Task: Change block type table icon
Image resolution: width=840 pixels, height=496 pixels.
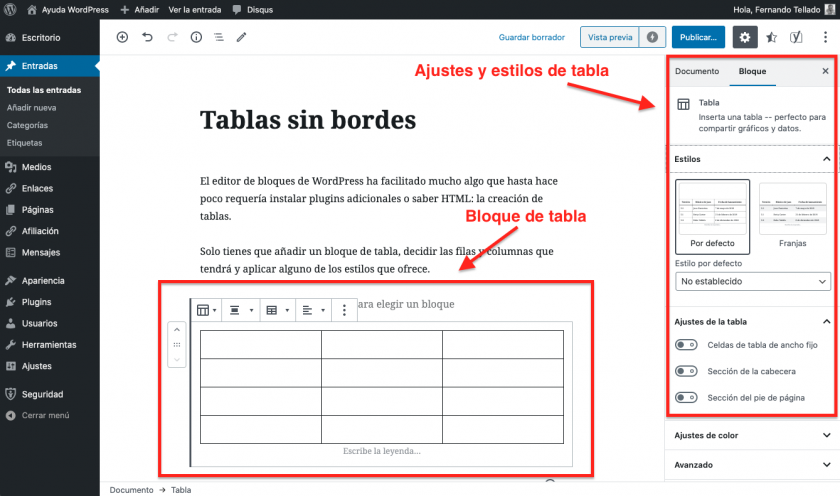Action: [206, 310]
